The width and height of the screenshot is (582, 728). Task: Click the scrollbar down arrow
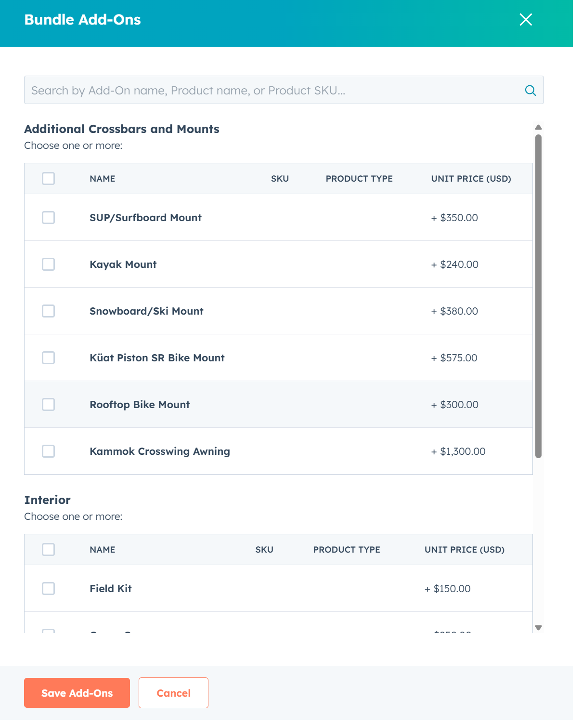click(x=538, y=627)
